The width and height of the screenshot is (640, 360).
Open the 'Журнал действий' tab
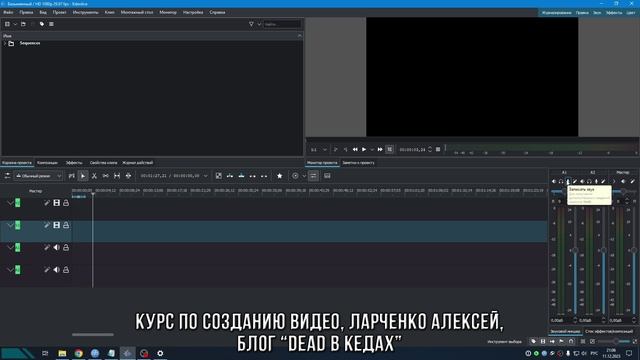(x=138, y=162)
